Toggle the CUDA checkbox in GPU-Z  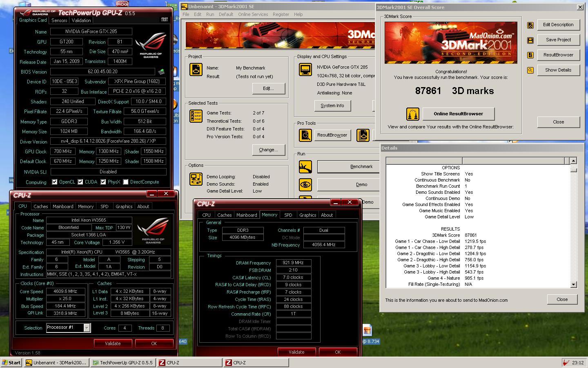(80, 182)
